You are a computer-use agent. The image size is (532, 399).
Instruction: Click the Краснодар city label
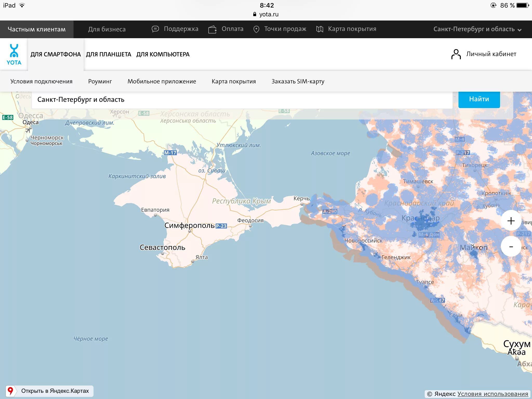click(421, 218)
